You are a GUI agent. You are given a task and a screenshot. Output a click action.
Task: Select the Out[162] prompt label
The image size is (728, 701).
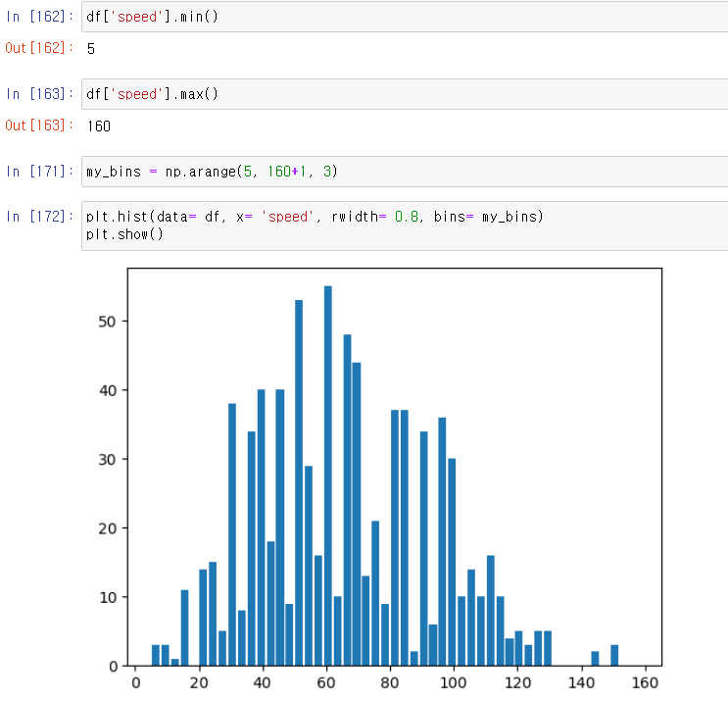pos(39,48)
